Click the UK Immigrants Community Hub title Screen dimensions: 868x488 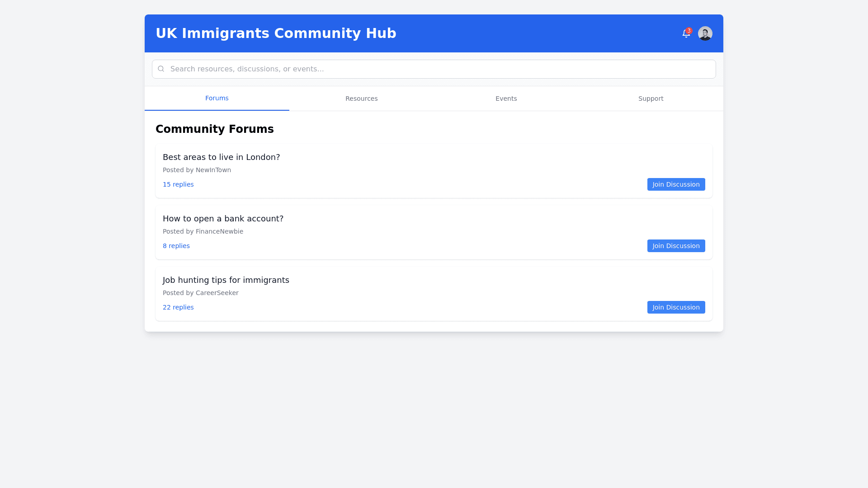(x=276, y=33)
